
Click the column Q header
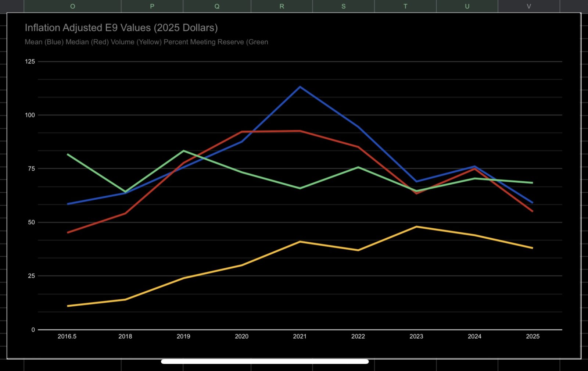(x=217, y=6)
